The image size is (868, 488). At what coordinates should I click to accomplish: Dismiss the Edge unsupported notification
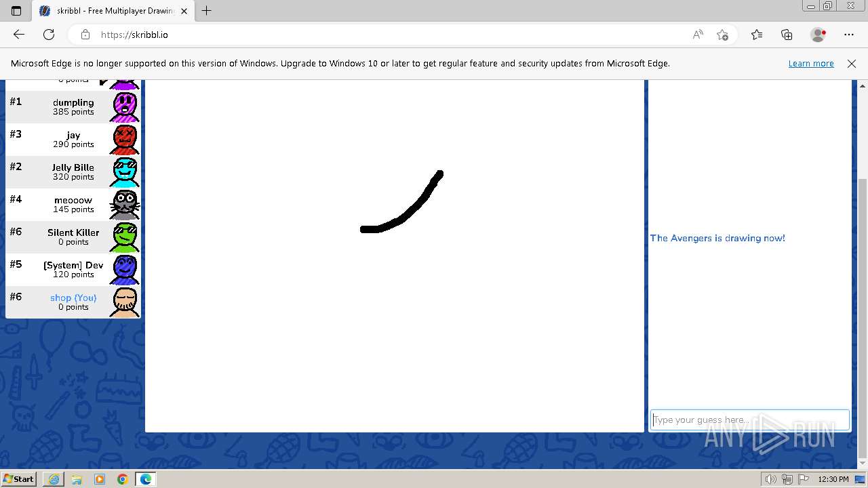pos(852,64)
